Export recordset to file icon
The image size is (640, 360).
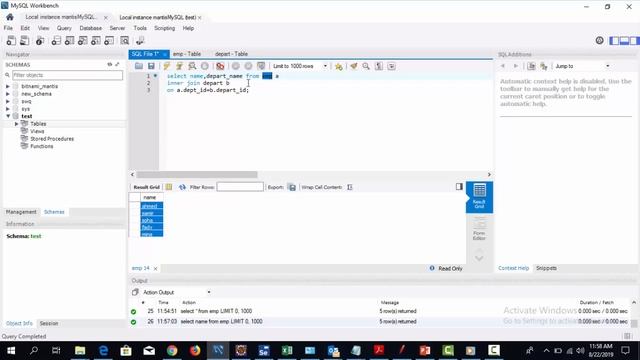pyautogui.click(x=292, y=187)
